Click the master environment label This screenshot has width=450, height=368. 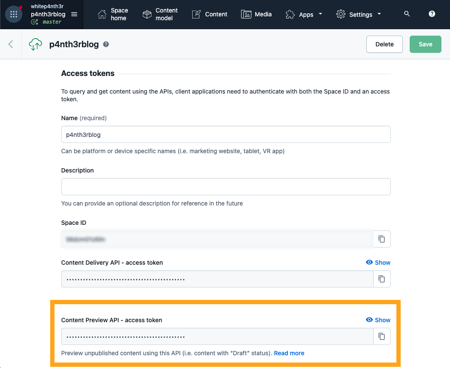(52, 22)
